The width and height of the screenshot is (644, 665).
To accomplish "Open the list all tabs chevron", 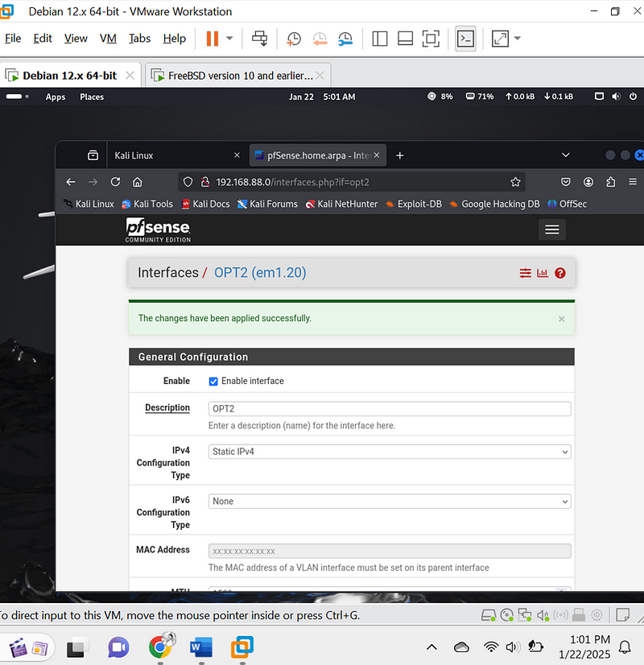I will click(566, 155).
